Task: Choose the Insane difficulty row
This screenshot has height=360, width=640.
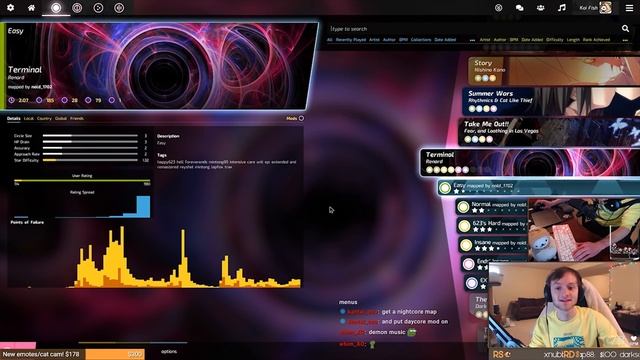Action: click(x=493, y=245)
